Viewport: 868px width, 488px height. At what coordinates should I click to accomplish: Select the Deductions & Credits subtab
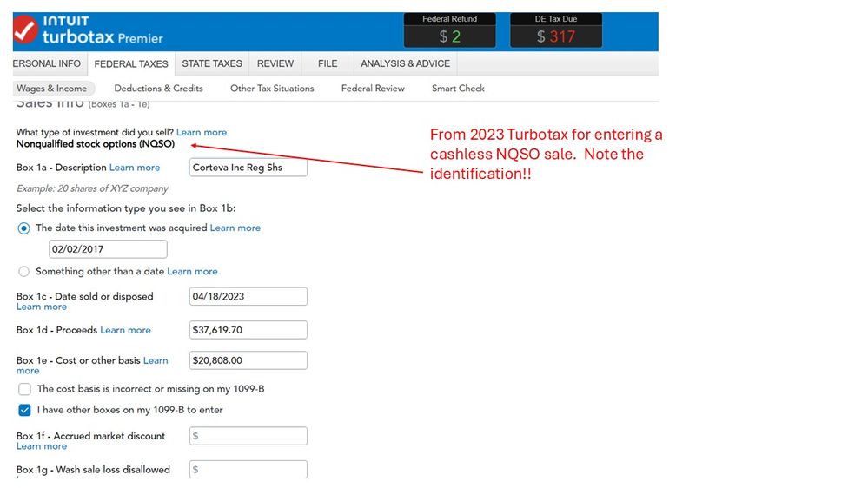(158, 88)
